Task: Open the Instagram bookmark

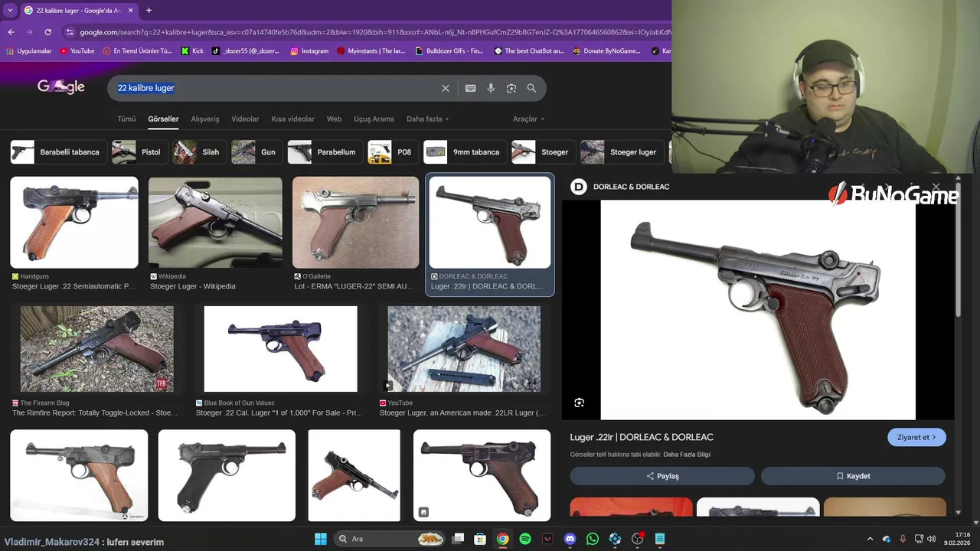Action: click(x=309, y=51)
